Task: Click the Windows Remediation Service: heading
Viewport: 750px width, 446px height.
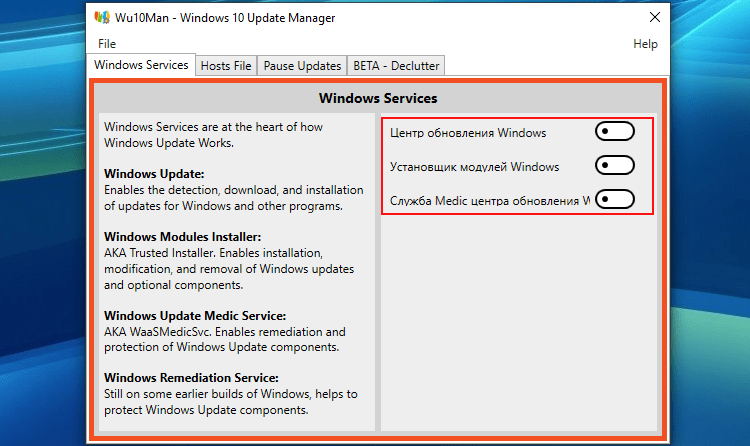Action: tap(191, 378)
